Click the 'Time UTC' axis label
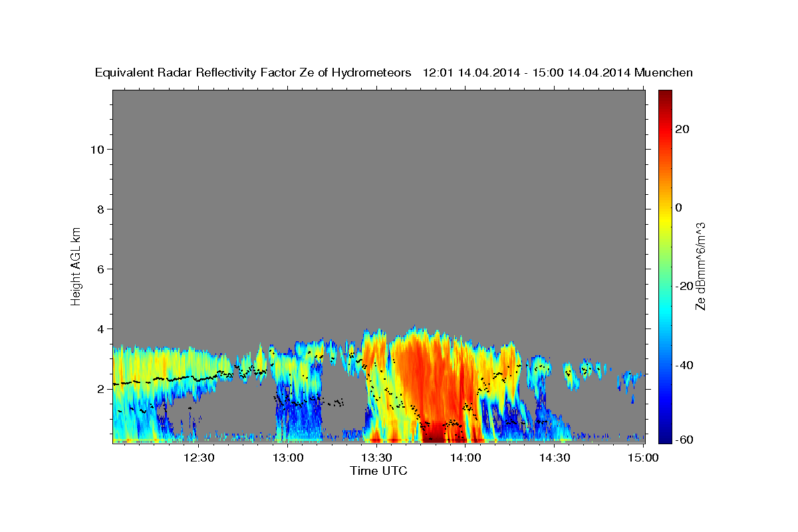Image resolution: width=798 pixels, height=532 pixels. coord(378,471)
